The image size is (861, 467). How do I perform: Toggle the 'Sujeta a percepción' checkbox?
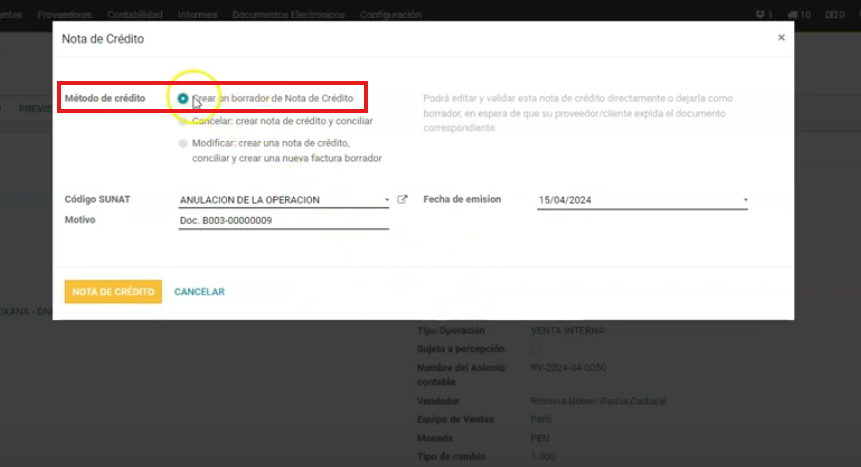(x=535, y=349)
